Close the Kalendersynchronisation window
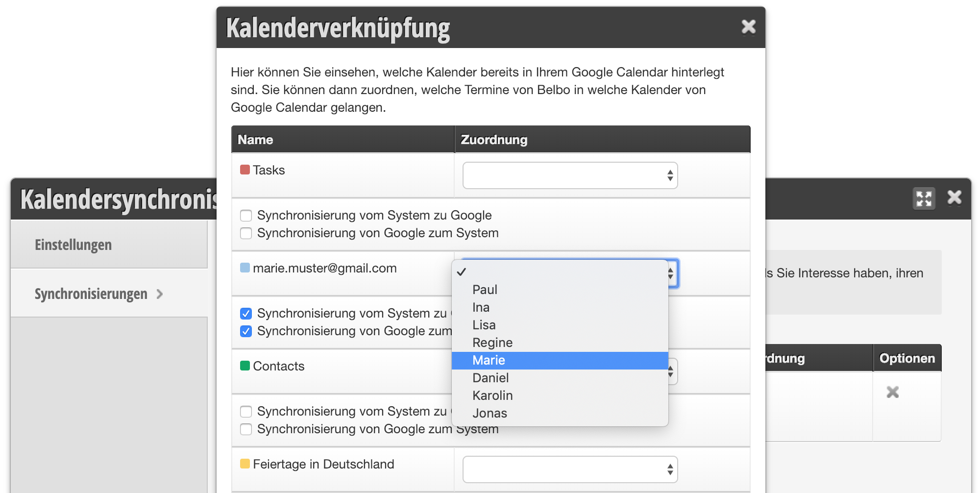Image resolution: width=980 pixels, height=493 pixels. 954,197
